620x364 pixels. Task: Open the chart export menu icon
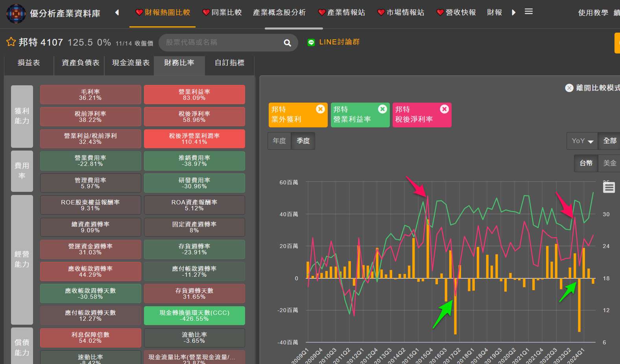(609, 188)
